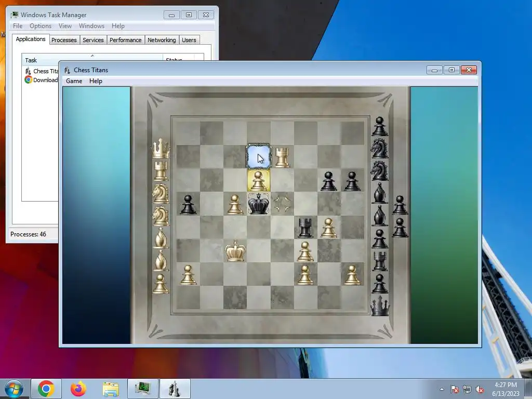Switch to the Networking tab
The image size is (532, 399).
point(162,40)
